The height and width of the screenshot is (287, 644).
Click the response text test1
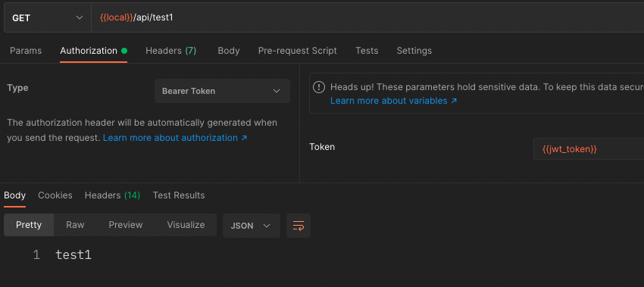(73, 255)
